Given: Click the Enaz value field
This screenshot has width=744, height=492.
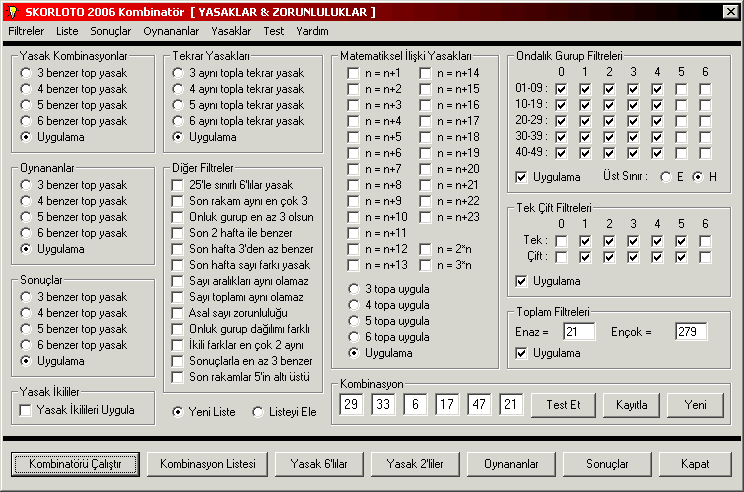Looking at the screenshot, I should tap(579, 331).
